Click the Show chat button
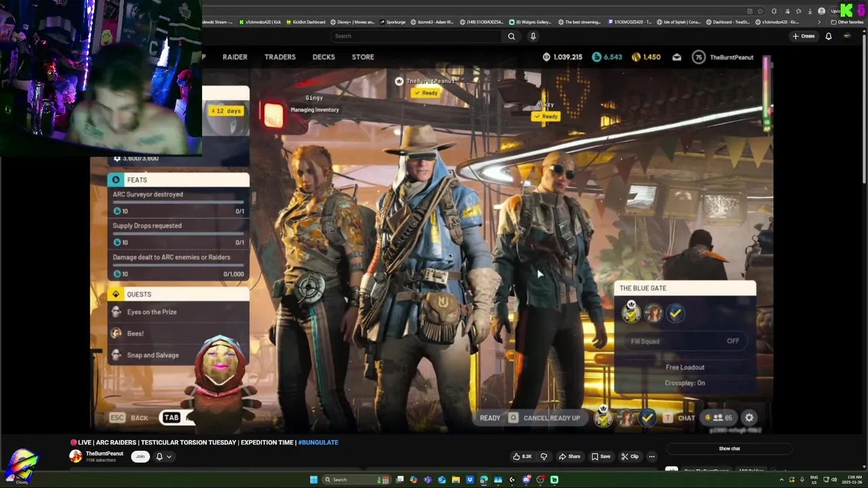 tap(729, 449)
